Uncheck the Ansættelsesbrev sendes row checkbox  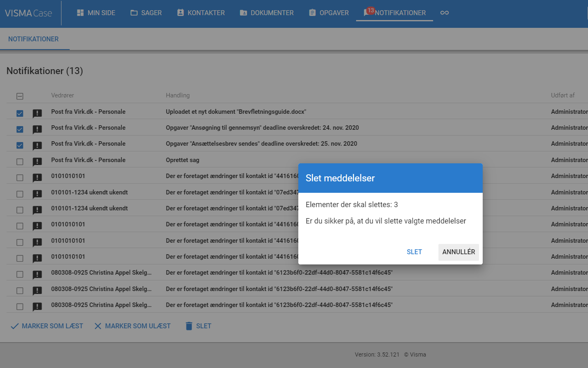[20, 145]
